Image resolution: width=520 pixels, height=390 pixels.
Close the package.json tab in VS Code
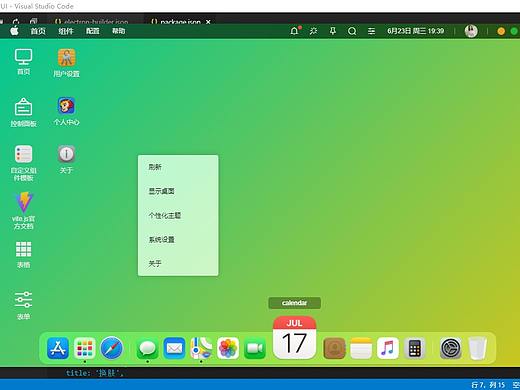tap(208, 22)
